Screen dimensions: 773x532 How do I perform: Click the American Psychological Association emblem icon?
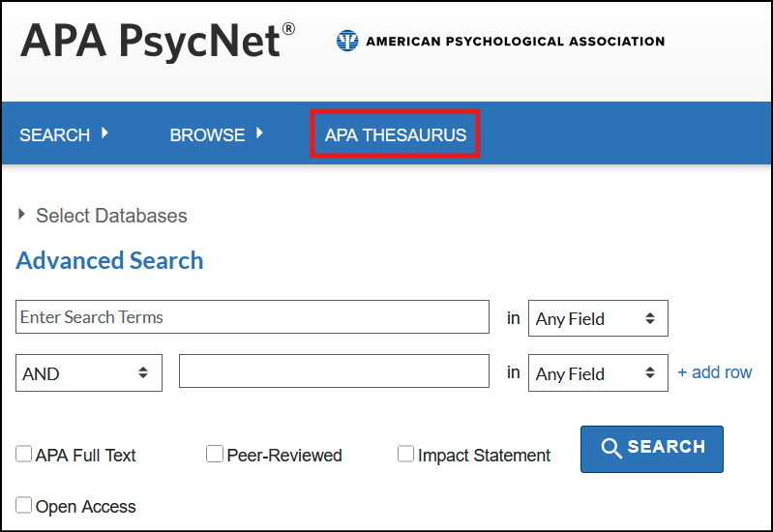pos(347,41)
